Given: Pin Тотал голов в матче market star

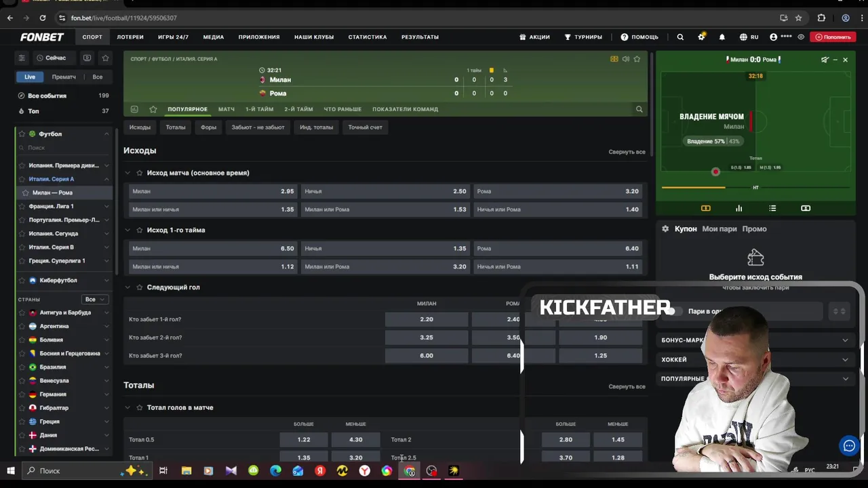Looking at the screenshot, I should point(140,407).
